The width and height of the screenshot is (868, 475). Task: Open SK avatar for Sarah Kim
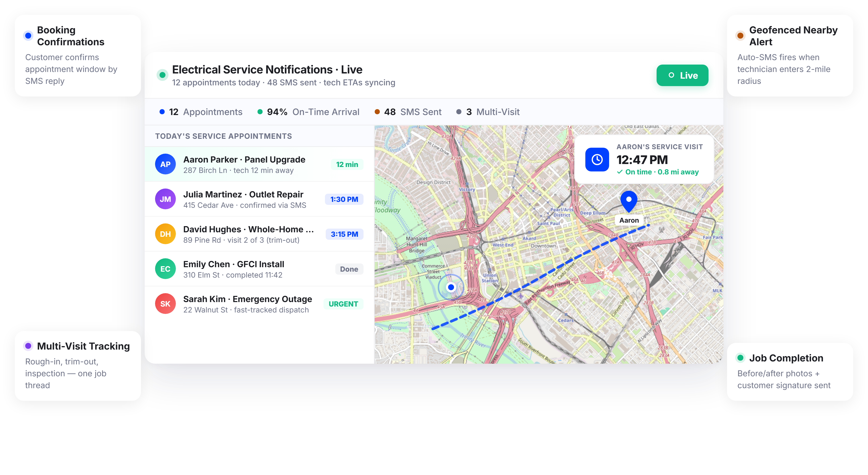[165, 304]
